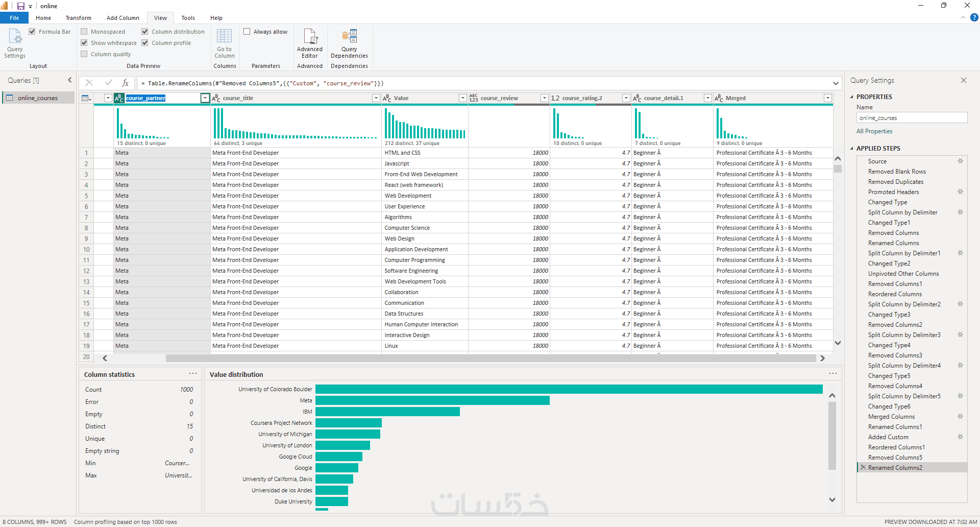980x527 pixels.
Task: Click scroll-down arrow of data grid
Action: [838, 343]
